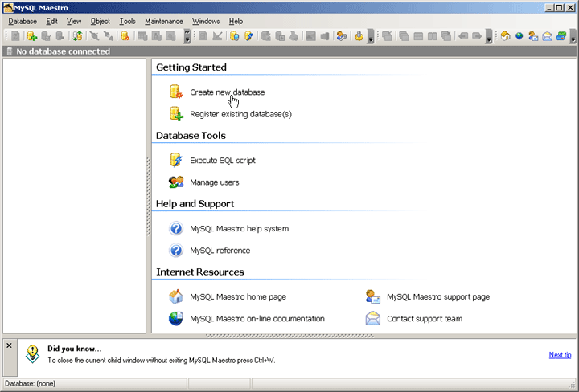Open toolbar options arrow next to the joystick icon
This screenshot has width=579, height=392.
coord(371,36)
